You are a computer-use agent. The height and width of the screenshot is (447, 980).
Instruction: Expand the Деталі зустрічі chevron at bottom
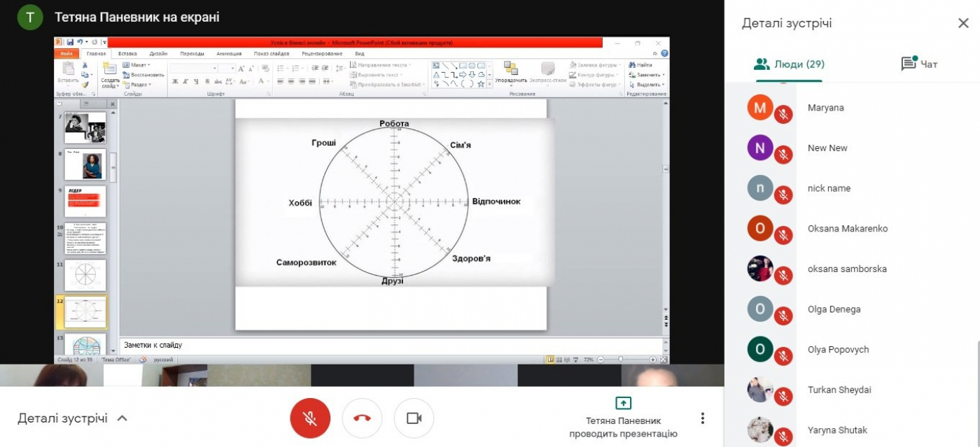point(122,418)
